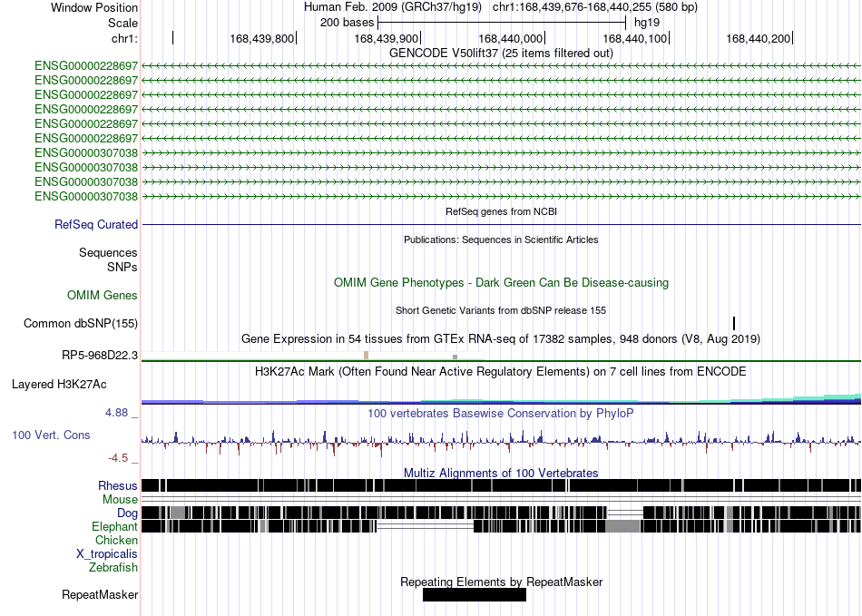Viewport: 862px width, 616px height.
Task: Click the hg19 text beside the scale bar
Action: click(x=646, y=23)
